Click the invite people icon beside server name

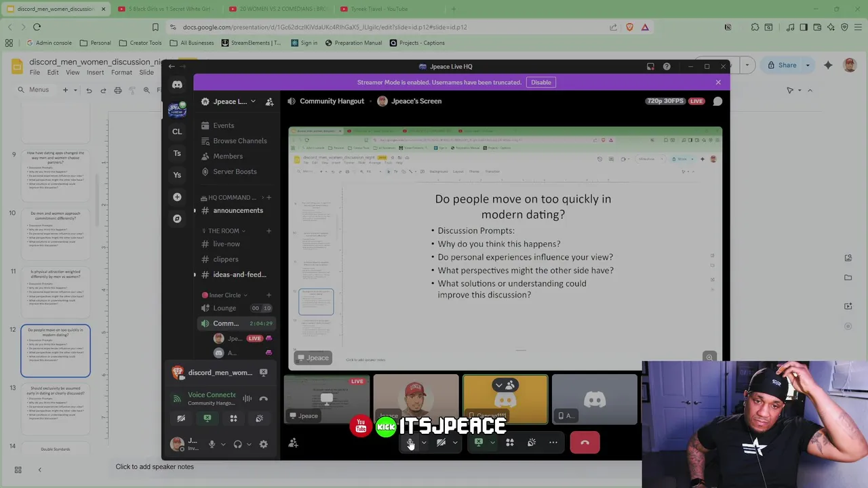(x=269, y=102)
